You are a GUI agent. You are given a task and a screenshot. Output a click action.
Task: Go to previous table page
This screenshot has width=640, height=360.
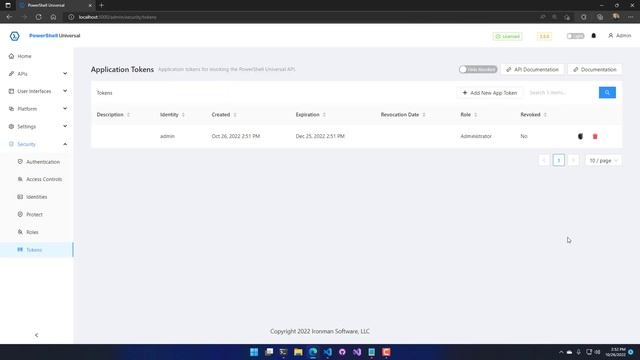click(x=544, y=160)
